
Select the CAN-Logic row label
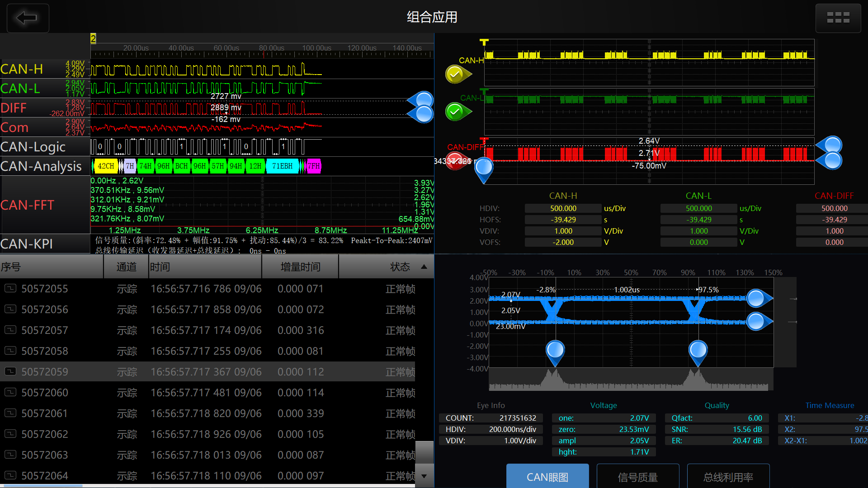tap(45, 147)
